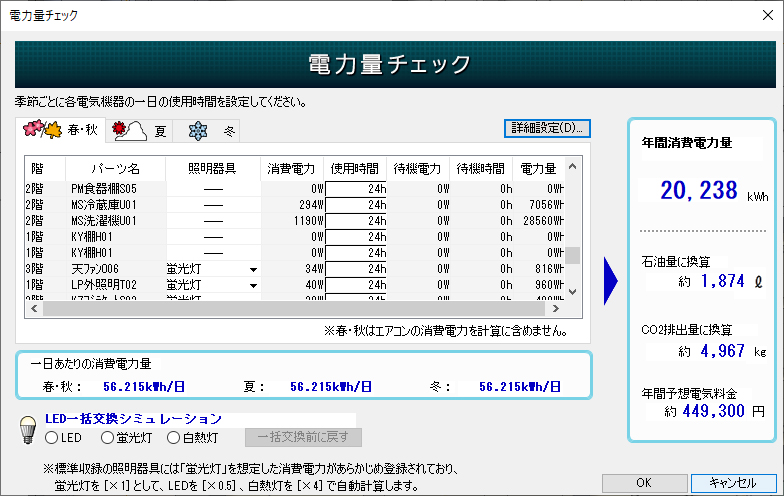Image resolution: width=784 pixels, height=496 pixels.
Task: Click the 待機電力 column header
Action: pyautogui.click(x=418, y=168)
